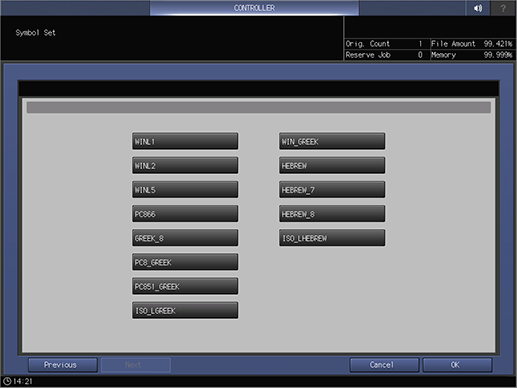The width and height of the screenshot is (517, 388).
Task: Click the File Amount 99.421% readout
Action: coord(473,44)
